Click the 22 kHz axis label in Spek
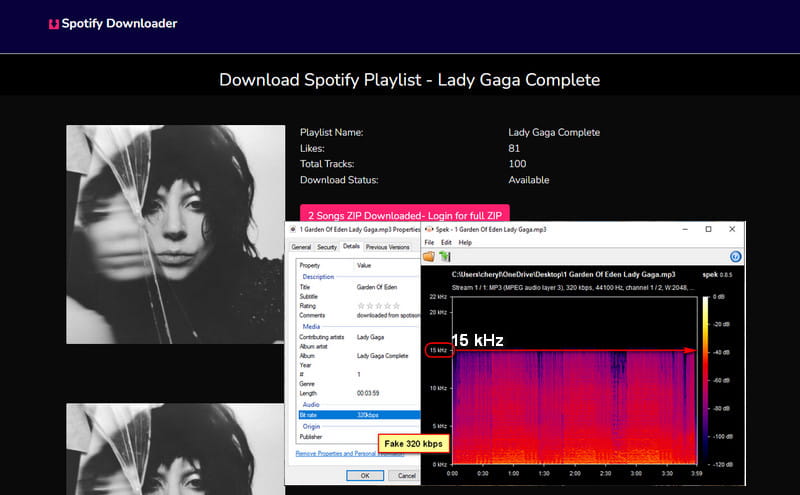The height and width of the screenshot is (495, 800). coord(438,296)
